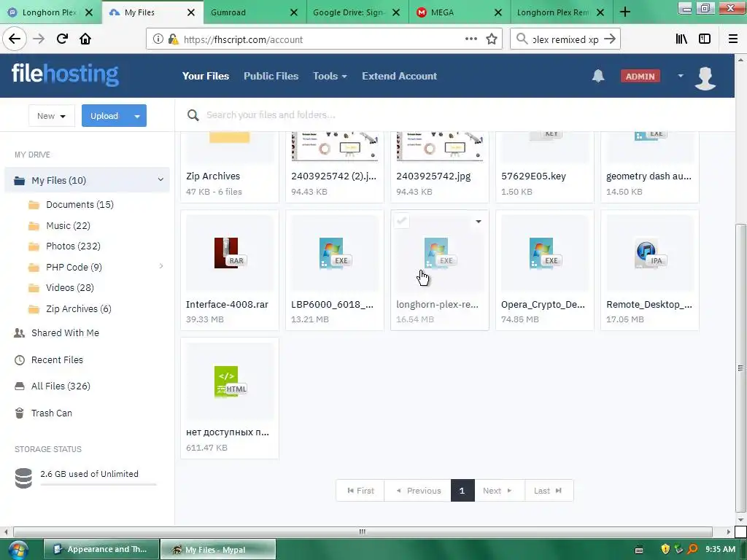Click the filehosting logo
This screenshot has width=747, height=560.
coord(65,74)
